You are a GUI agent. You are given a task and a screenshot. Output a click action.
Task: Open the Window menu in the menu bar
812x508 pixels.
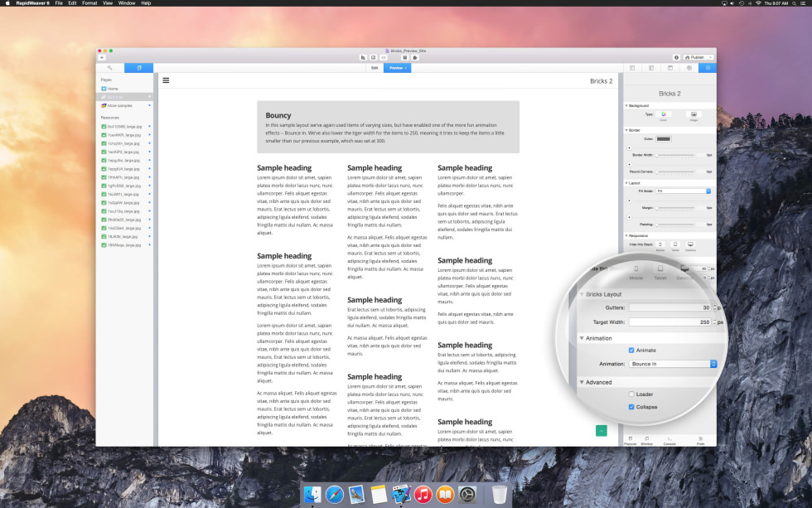(127, 3)
